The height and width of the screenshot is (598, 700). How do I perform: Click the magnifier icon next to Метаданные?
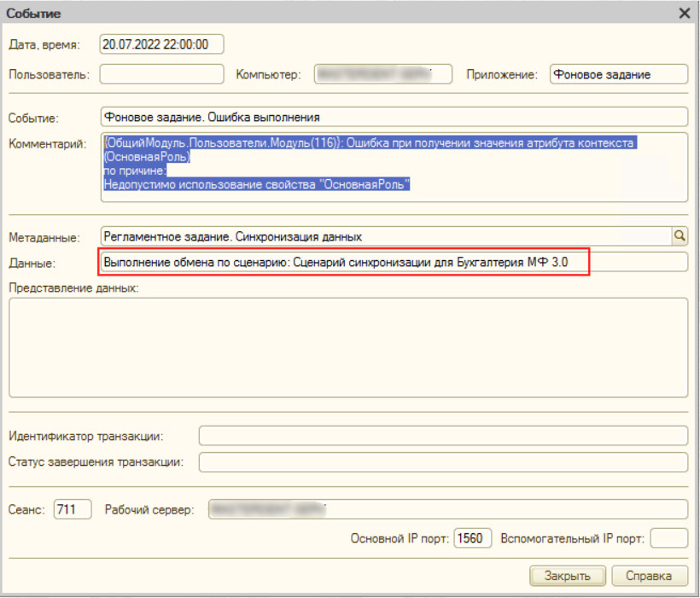point(680,235)
